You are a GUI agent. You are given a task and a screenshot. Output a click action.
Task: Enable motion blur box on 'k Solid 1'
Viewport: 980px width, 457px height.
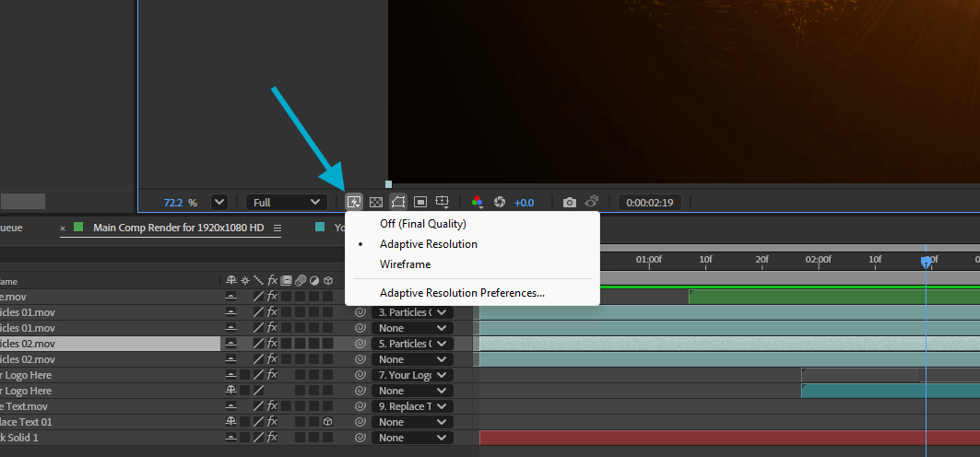pos(300,438)
